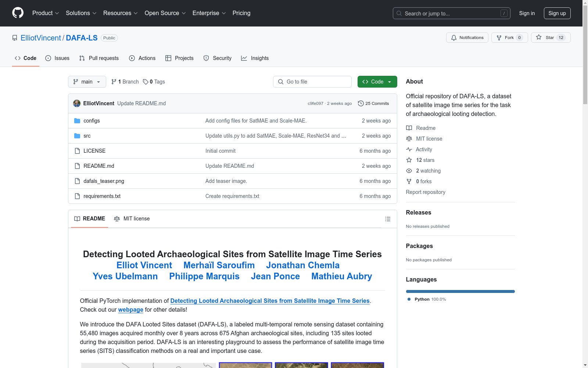Open the main branch selector dropdown
The width and height of the screenshot is (588, 368).
coord(87,82)
